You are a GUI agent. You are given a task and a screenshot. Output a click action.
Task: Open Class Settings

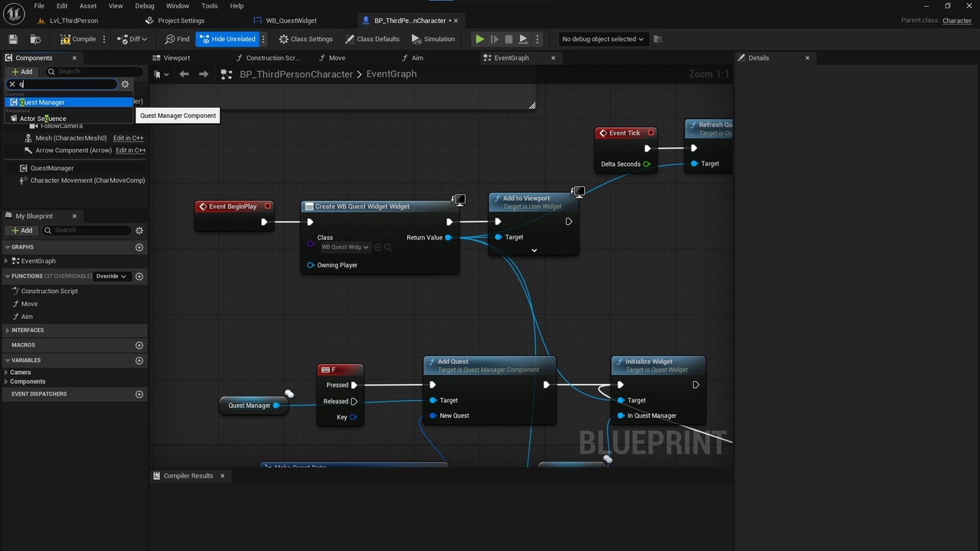pyautogui.click(x=305, y=39)
